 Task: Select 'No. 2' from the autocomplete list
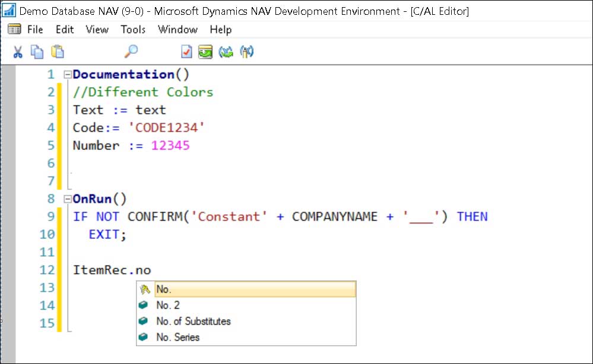[x=168, y=305]
